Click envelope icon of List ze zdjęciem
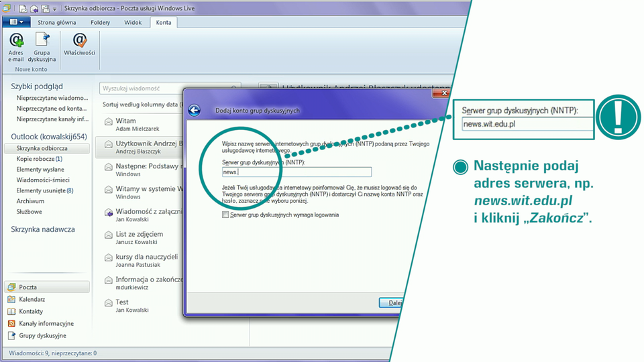The image size is (644, 362). tap(109, 235)
